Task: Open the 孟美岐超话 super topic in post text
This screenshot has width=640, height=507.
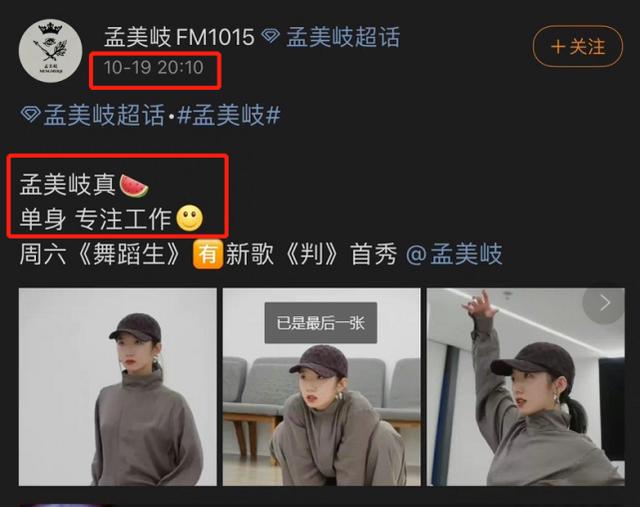Action: 104,115
